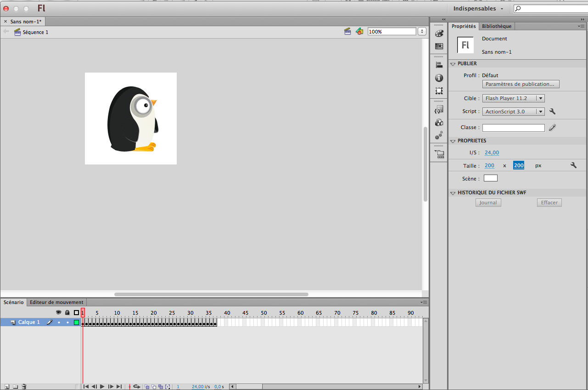Open the Info panel icon
588x390 pixels.
coord(439,78)
